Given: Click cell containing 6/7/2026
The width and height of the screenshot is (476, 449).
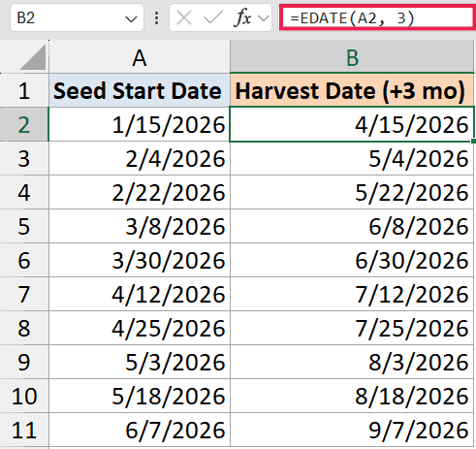Looking at the screenshot, I should (140, 431).
